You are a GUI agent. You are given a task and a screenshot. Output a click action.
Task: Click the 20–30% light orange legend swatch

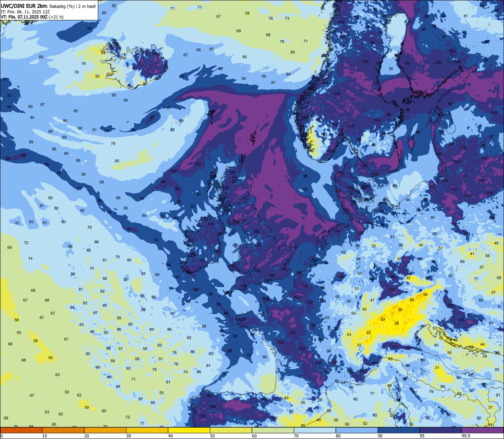click(x=105, y=430)
